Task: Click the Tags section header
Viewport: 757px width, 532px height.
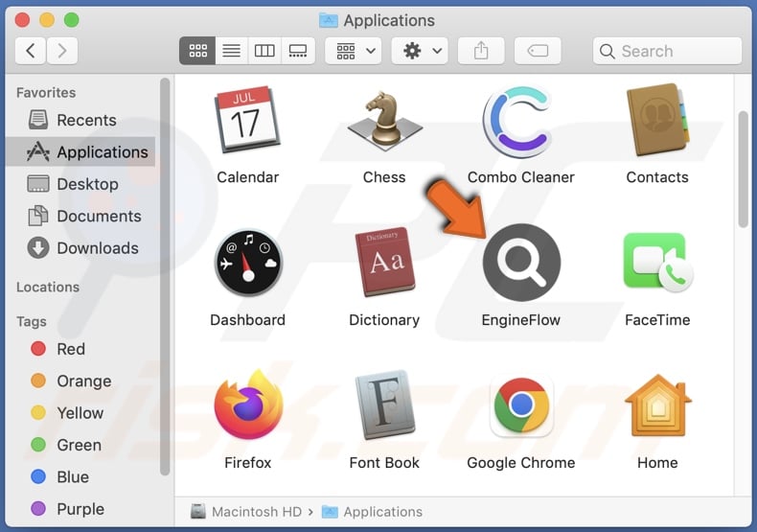Action: (32, 321)
